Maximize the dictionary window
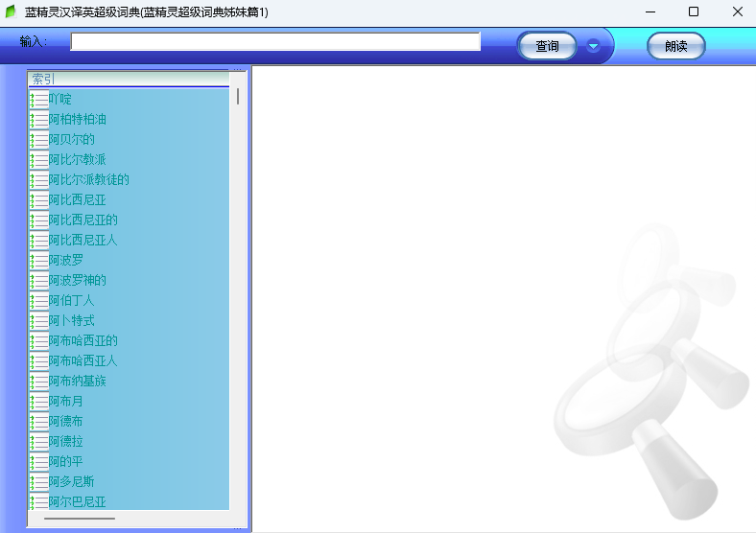 [694, 12]
